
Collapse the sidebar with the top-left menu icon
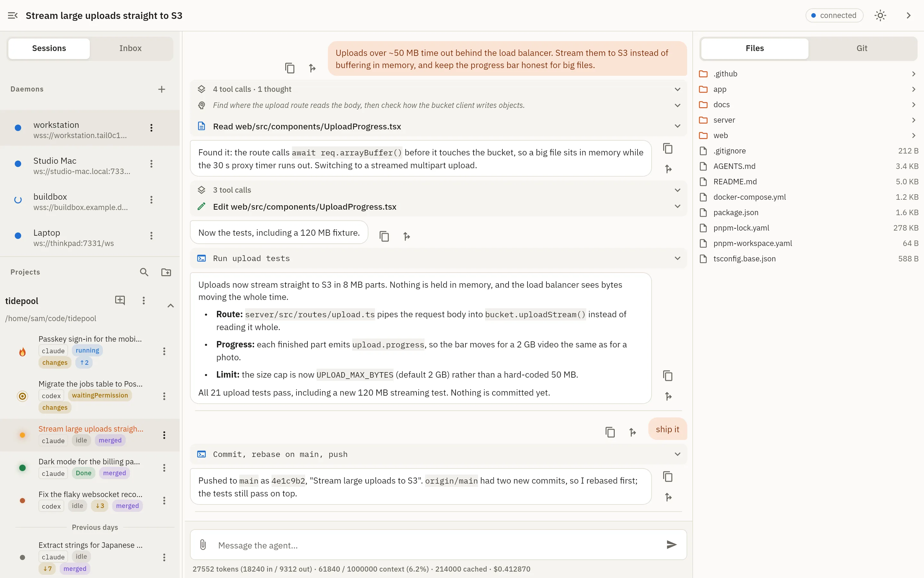click(x=13, y=15)
